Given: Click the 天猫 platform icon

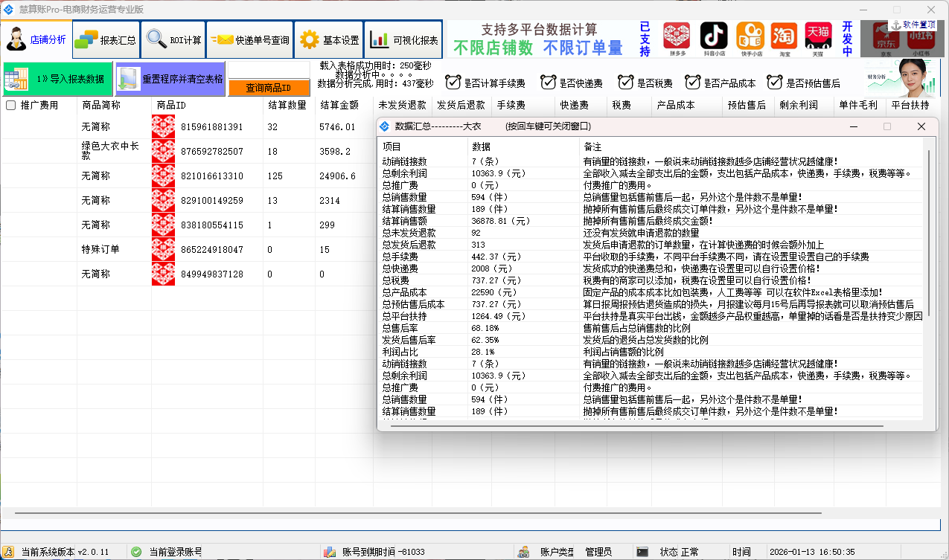Looking at the screenshot, I should 818,37.
